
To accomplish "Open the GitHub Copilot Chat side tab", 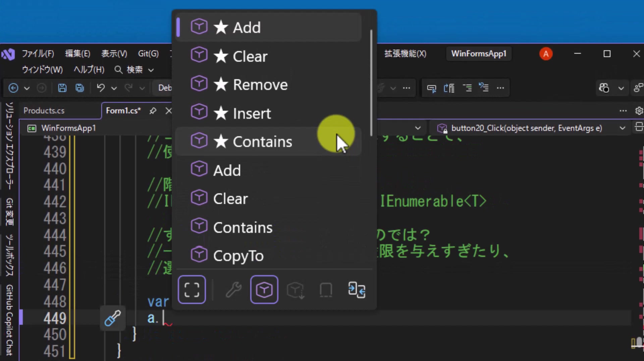I will (x=9, y=320).
